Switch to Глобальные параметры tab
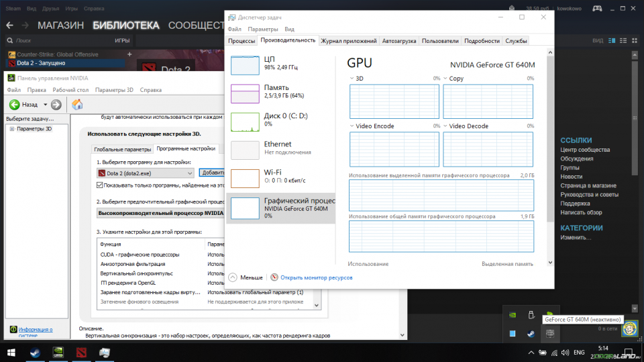The width and height of the screenshot is (644, 362). [x=122, y=149]
